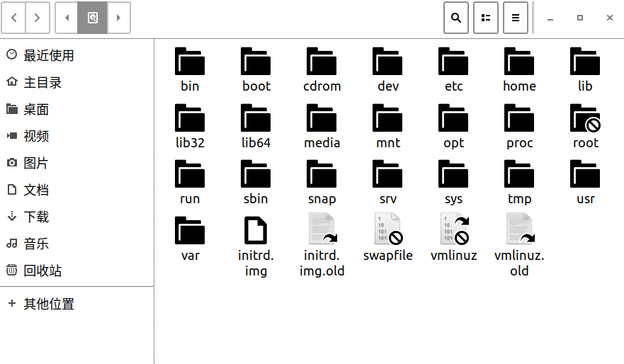The width and height of the screenshot is (624, 364).
Task: Select the bin folder
Action: pos(190,69)
